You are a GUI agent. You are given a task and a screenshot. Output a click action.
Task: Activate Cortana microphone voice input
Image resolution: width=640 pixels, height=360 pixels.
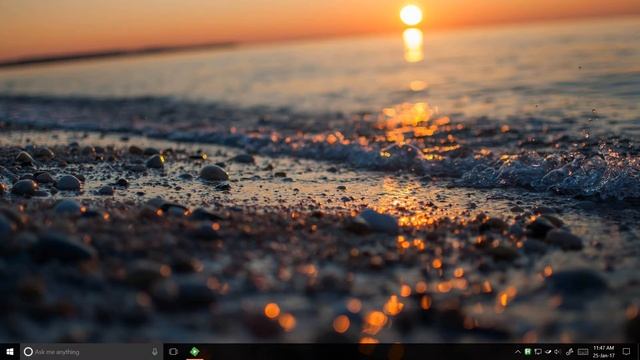click(x=155, y=352)
